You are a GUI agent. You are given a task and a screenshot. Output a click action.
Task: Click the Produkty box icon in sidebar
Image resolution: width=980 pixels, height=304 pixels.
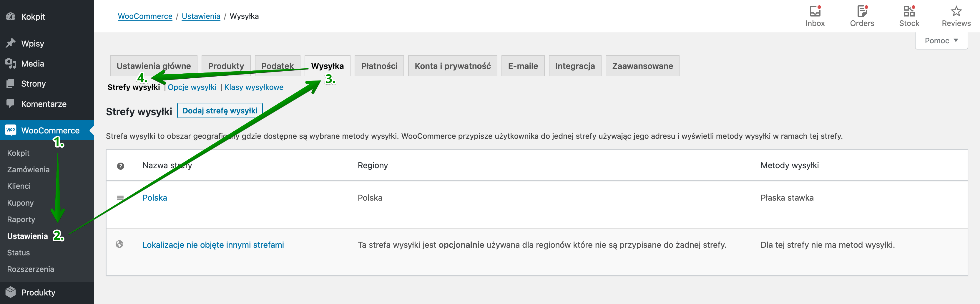[x=11, y=292]
